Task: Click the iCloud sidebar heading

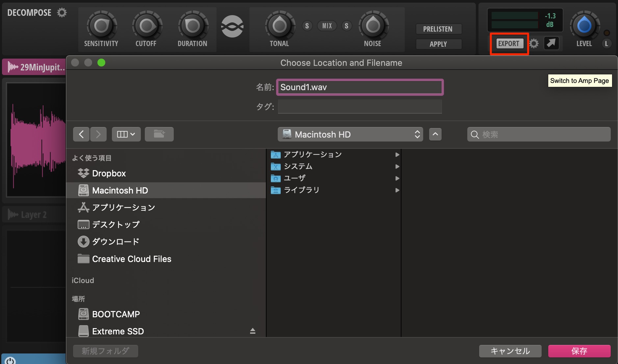Action: [83, 280]
